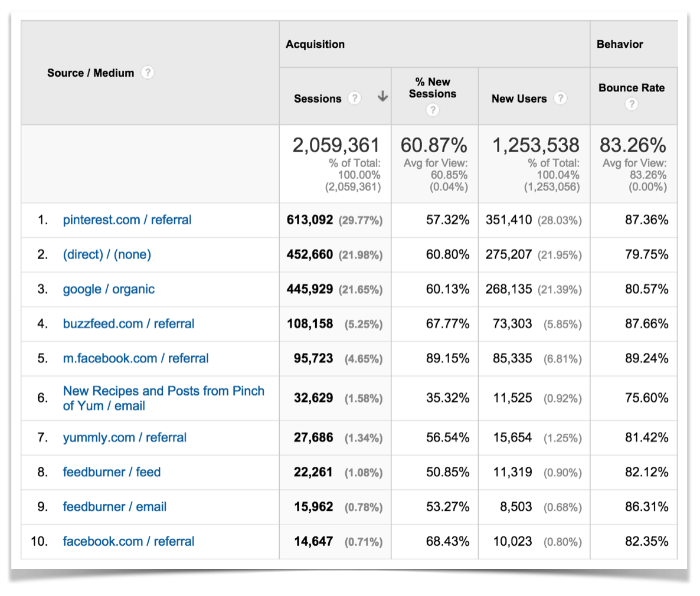Switch to the Behavior metrics group

point(620,44)
